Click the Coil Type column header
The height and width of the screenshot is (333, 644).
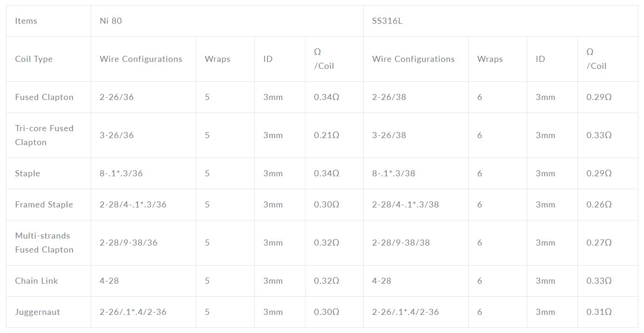click(48, 59)
